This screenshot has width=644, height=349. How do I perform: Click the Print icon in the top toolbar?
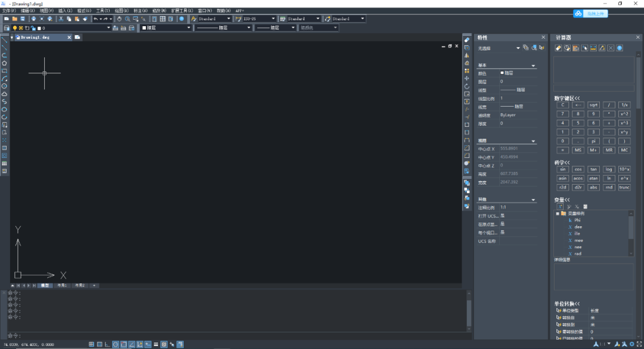[x=33, y=19]
